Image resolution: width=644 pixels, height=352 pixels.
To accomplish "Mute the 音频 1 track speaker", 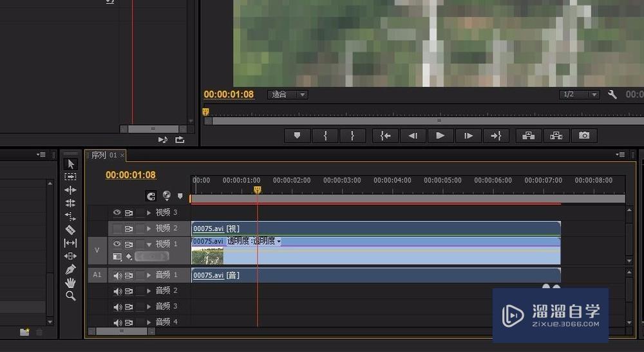I will (117, 275).
